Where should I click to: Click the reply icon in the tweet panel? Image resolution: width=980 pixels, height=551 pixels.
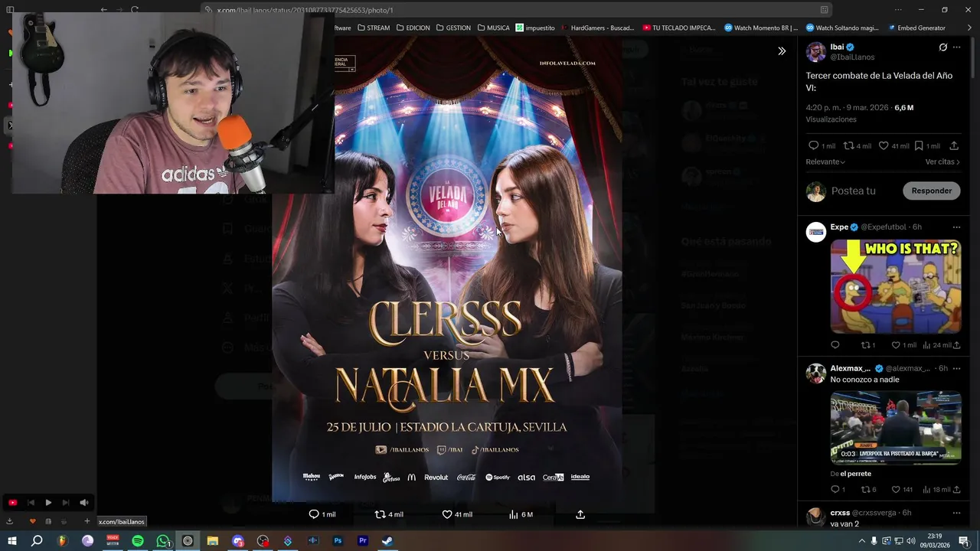click(813, 145)
